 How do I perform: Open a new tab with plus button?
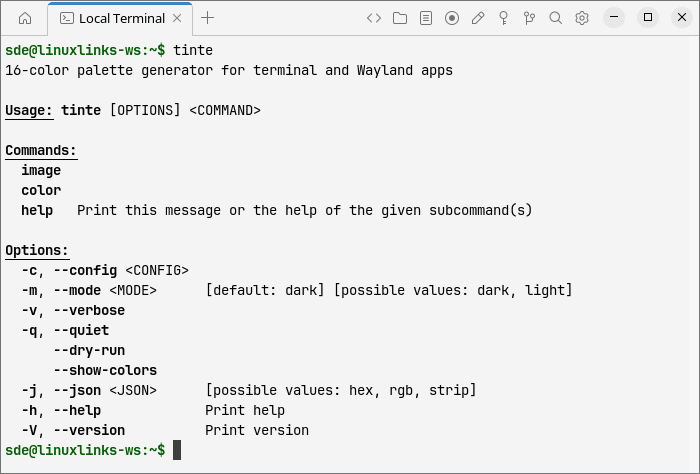208,18
